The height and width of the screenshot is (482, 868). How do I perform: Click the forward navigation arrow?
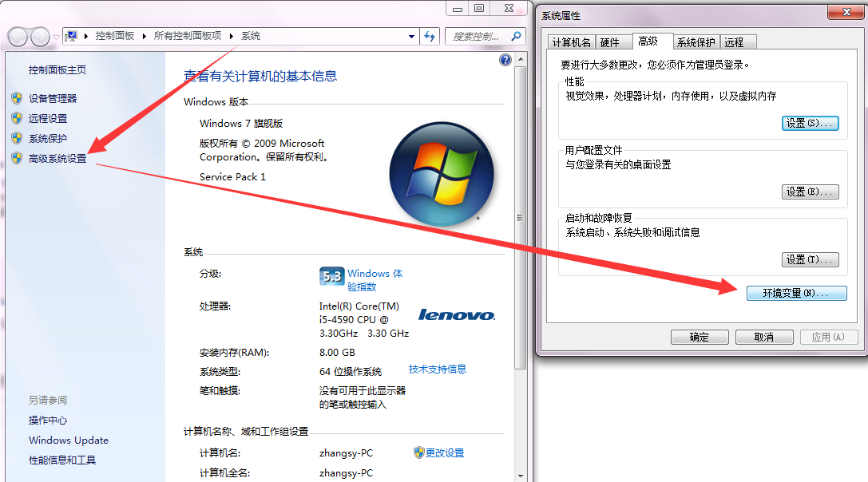coord(40,37)
